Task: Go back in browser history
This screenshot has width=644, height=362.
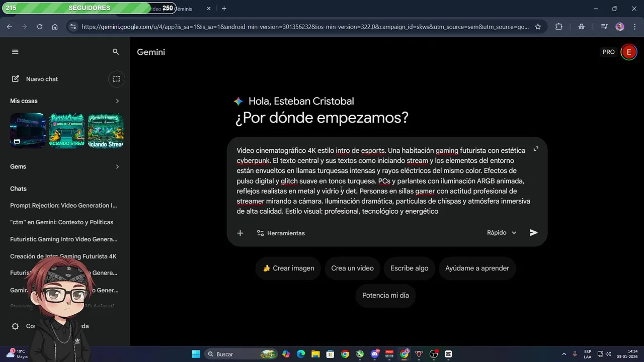Action: point(10,27)
